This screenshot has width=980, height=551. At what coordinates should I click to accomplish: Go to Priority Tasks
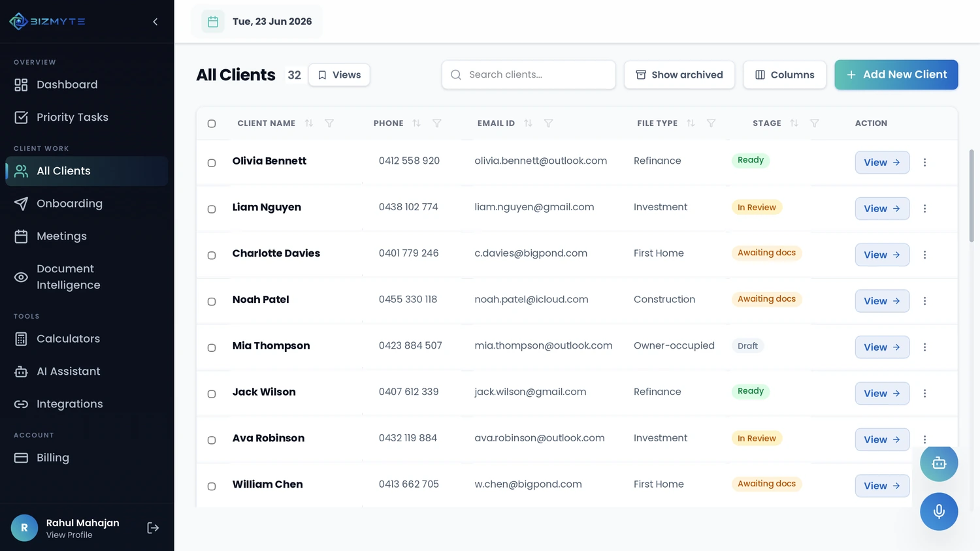87,118
